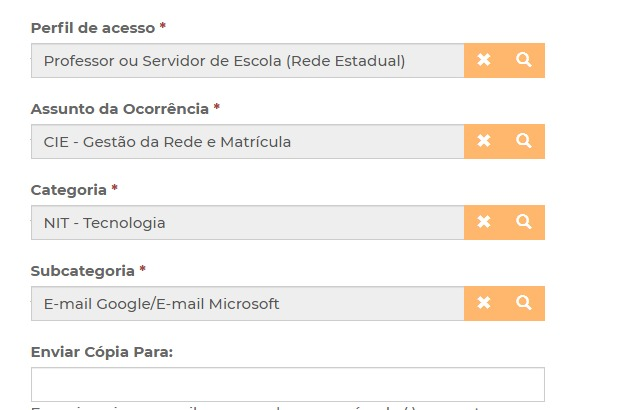Viewport: 621px width, 410px height.
Task: Open the NIT - Tecnologia selection field
Action: point(247,223)
